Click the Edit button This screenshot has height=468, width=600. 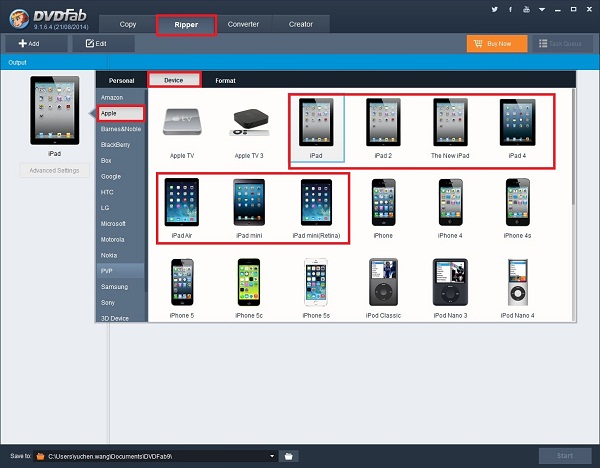pyautogui.click(x=104, y=44)
